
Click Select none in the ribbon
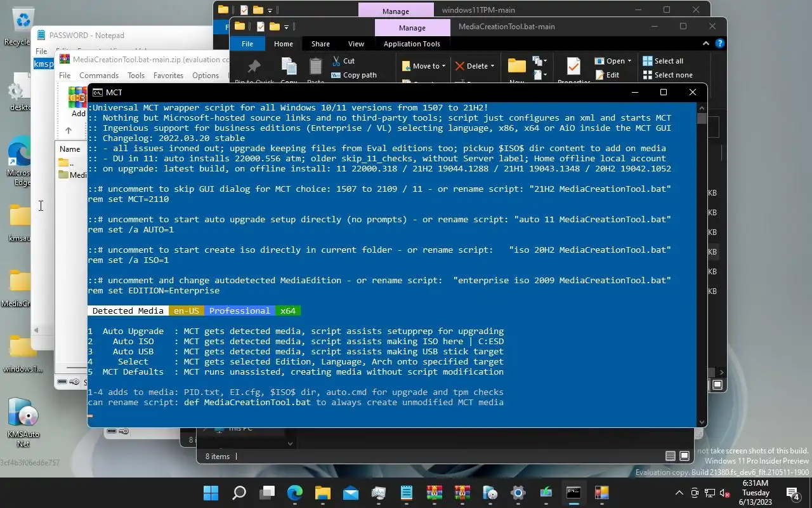pyautogui.click(x=667, y=75)
